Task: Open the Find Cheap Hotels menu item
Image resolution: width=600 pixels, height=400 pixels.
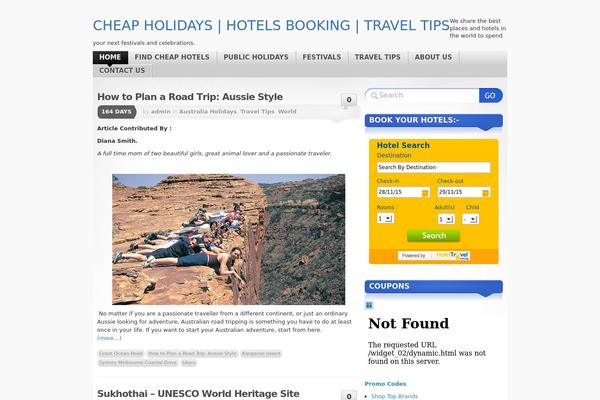Action: [x=172, y=57]
